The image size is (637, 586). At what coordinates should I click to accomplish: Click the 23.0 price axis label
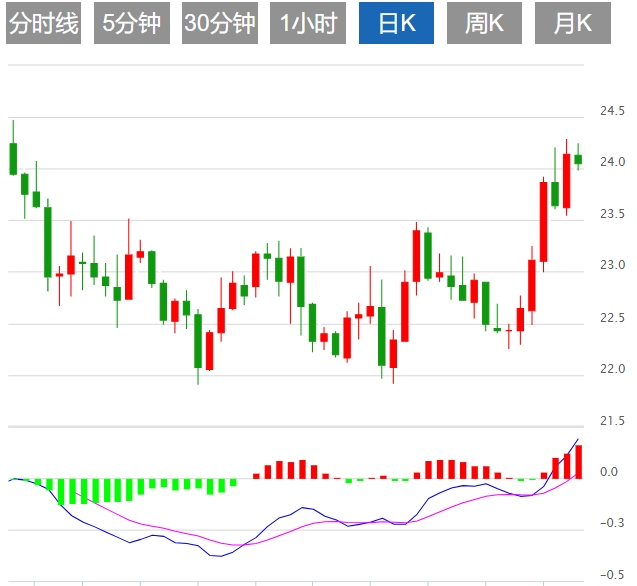(x=612, y=266)
